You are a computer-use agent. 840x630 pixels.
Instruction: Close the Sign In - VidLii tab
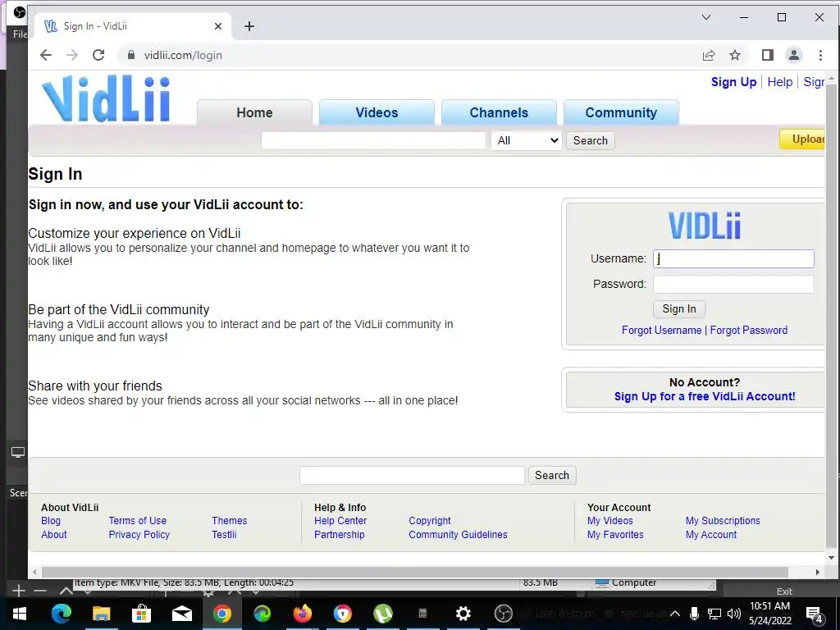tap(218, 26)
